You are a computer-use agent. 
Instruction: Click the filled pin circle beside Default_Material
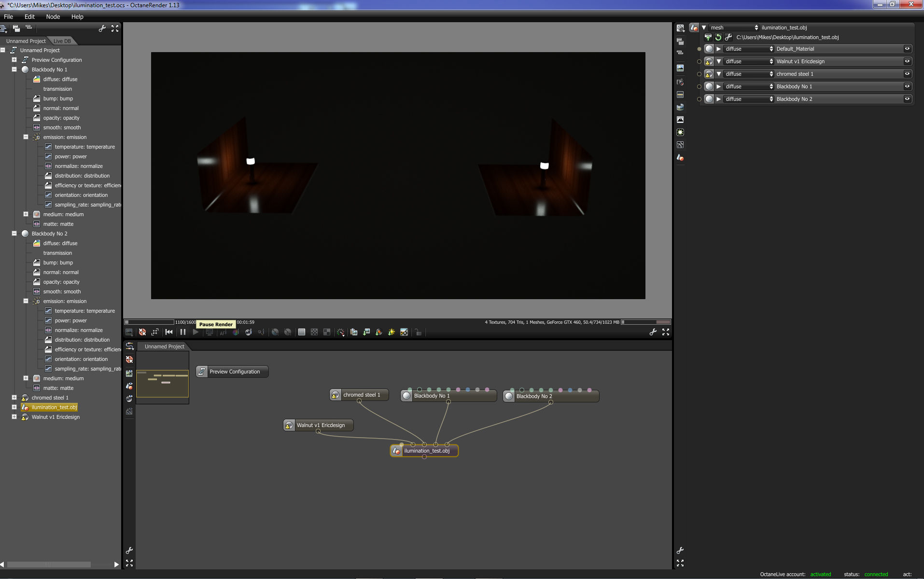[x=699, y=49]
